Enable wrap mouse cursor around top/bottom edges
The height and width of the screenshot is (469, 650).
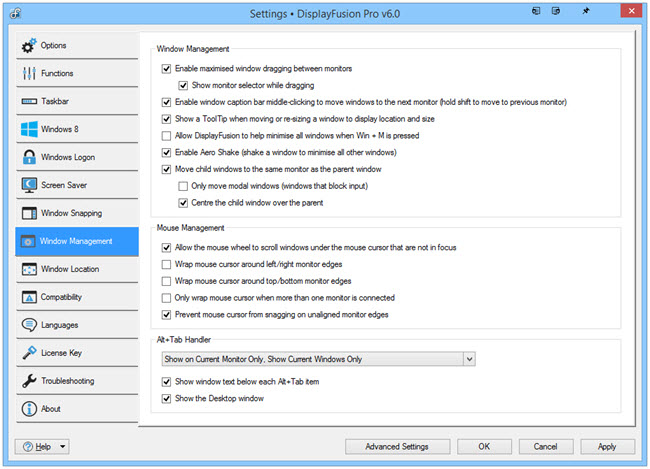166,281
